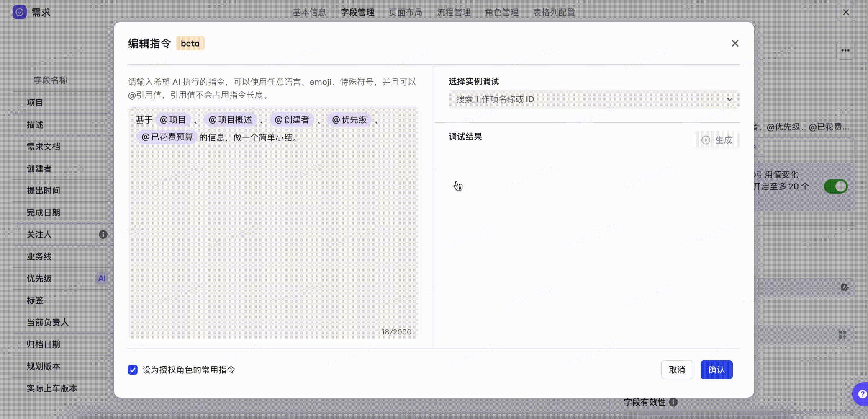Switch to the 角色管理 tab
Viewport: 868px width, 419px height.
point(502,12)
